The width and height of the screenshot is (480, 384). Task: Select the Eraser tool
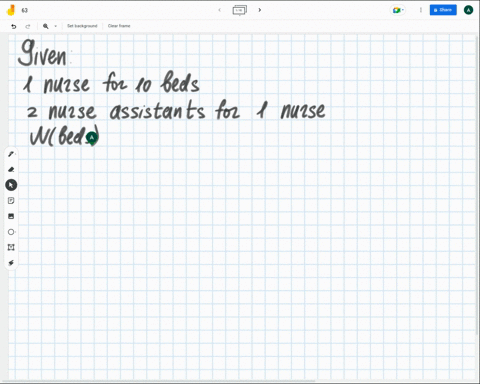(x=11, y=169)
